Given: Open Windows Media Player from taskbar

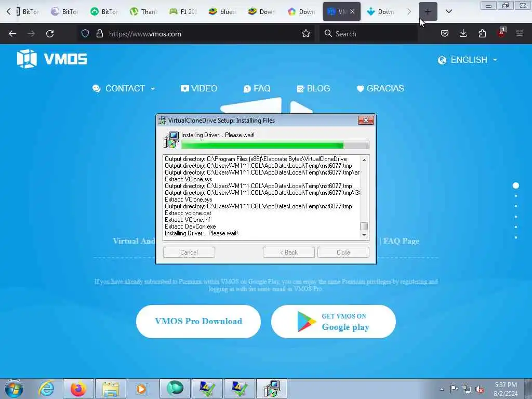Looking at the screenshot, I should pos(141,389).
